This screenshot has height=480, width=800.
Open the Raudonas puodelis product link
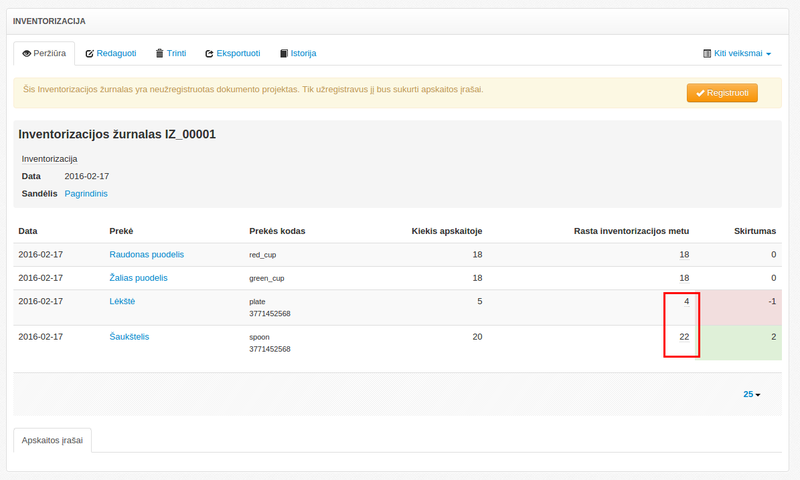pos(146,254)
